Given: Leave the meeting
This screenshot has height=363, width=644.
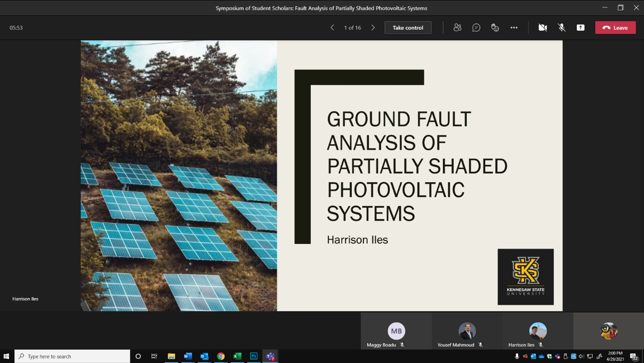Looking at the screenshot, I should click(615, 27).
